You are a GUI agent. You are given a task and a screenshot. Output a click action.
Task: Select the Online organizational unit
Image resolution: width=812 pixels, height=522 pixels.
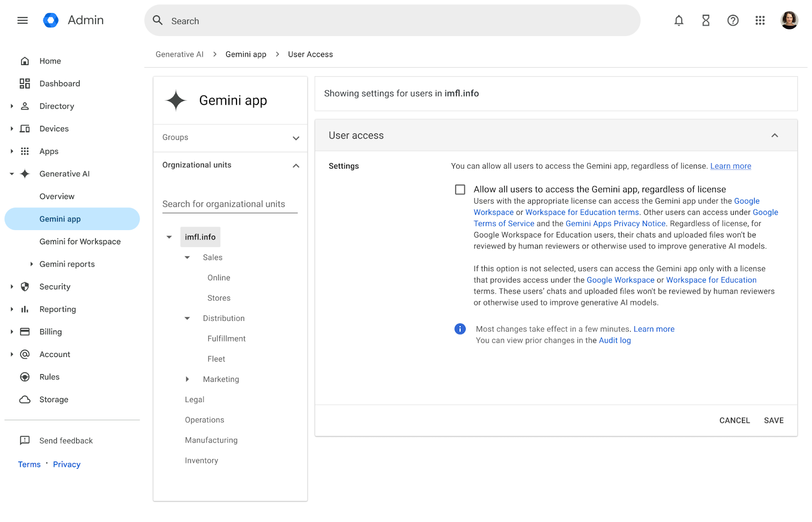click(x=219, y=278)
